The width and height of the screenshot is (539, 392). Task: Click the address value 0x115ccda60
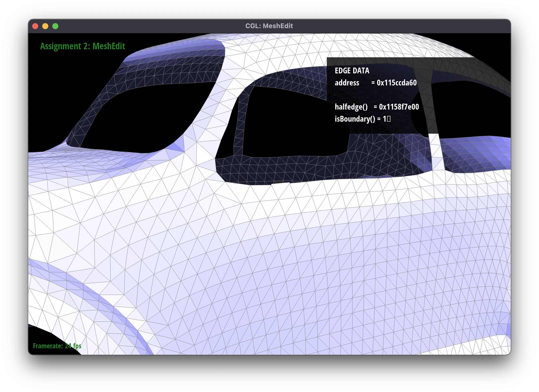397,83
